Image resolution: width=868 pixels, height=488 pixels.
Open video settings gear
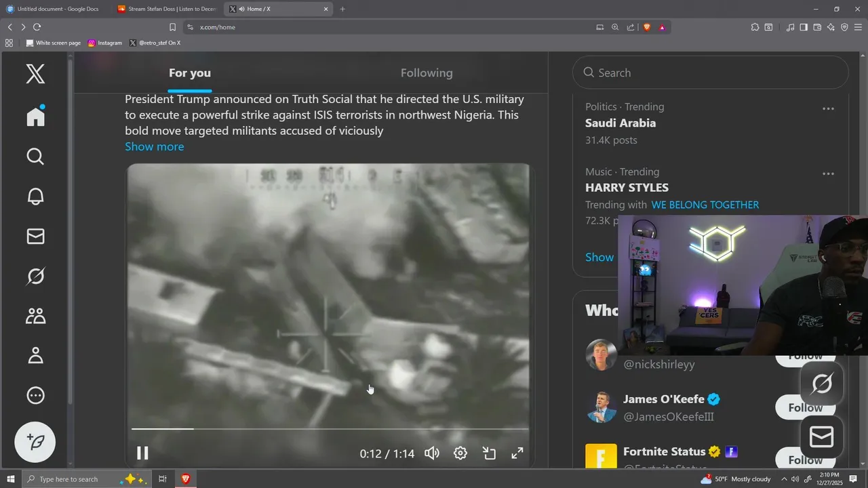460,453
